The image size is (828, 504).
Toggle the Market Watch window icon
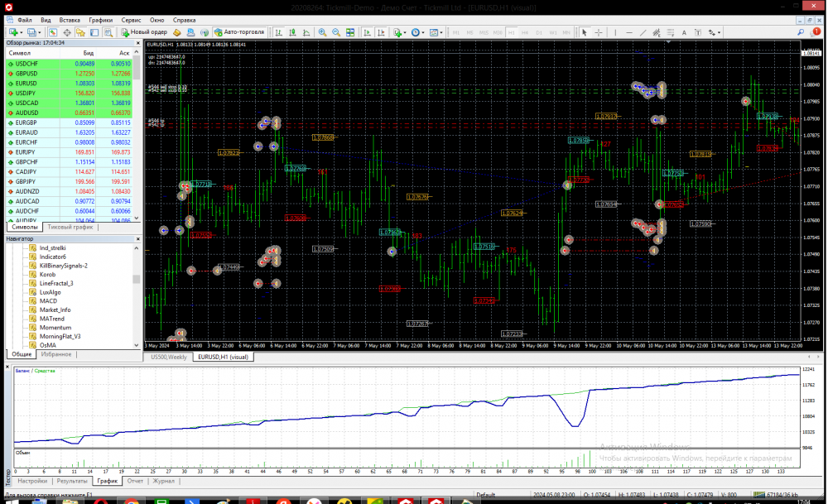pyautogui.click(x=53, y=32)
